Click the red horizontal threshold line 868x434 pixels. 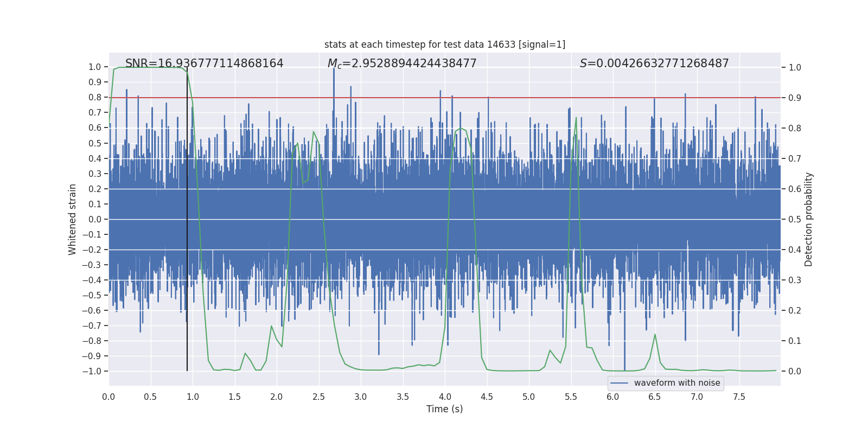coord(445,98)
